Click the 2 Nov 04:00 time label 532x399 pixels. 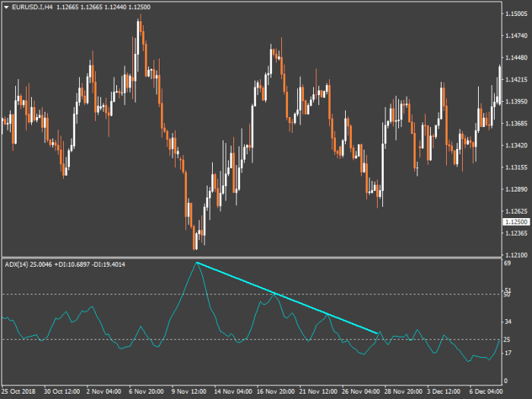(x=104, y=391)
